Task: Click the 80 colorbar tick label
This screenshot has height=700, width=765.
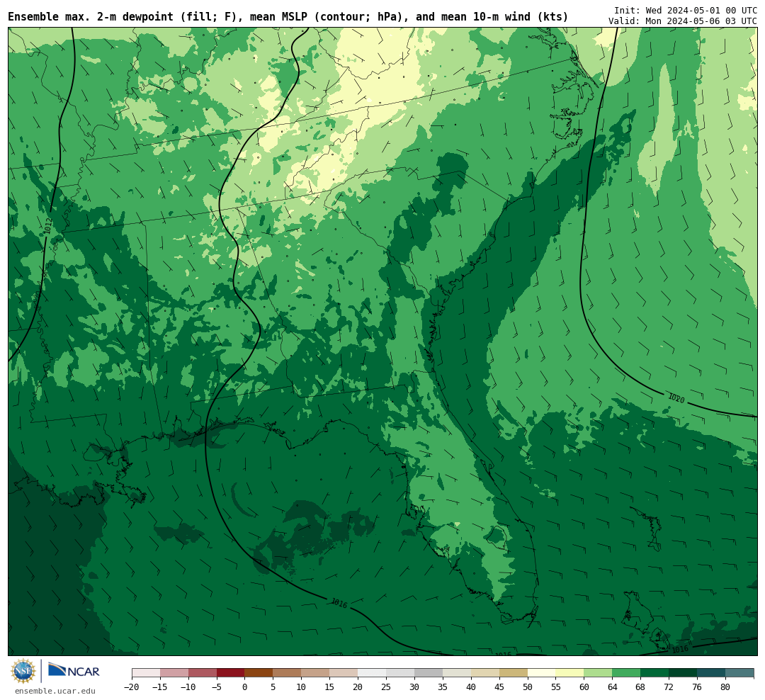Action: [x=726, y=687]
